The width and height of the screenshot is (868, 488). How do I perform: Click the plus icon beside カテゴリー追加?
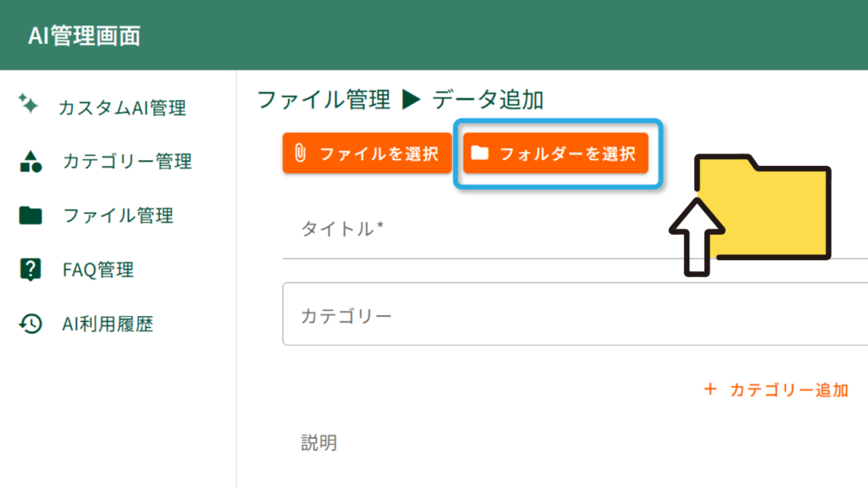click(710, 390)
